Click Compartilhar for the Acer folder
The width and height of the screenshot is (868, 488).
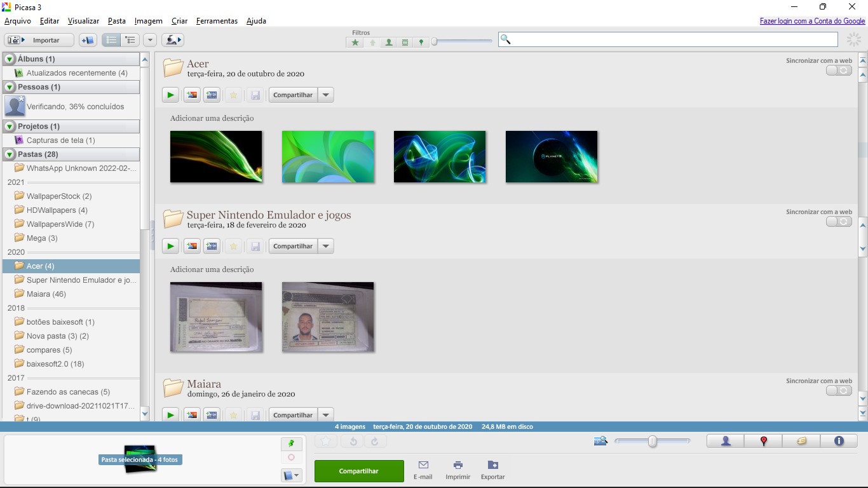[x=293, y=95]
